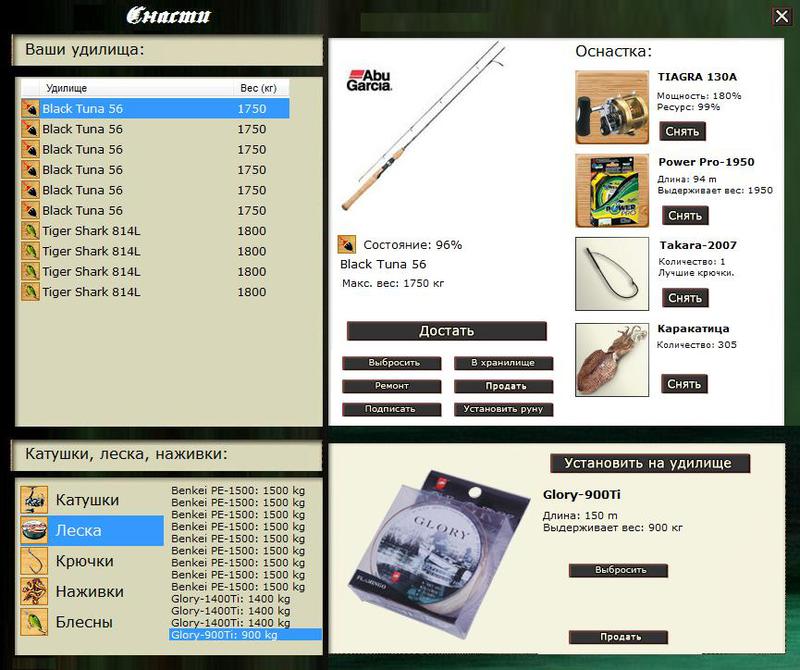
Task: Click the Каракатица bait image
Action: 612,360
